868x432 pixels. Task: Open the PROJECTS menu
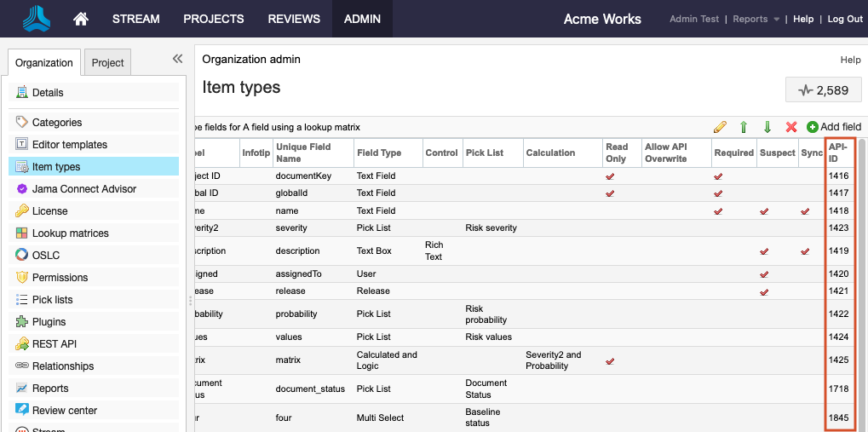(213, 19)
